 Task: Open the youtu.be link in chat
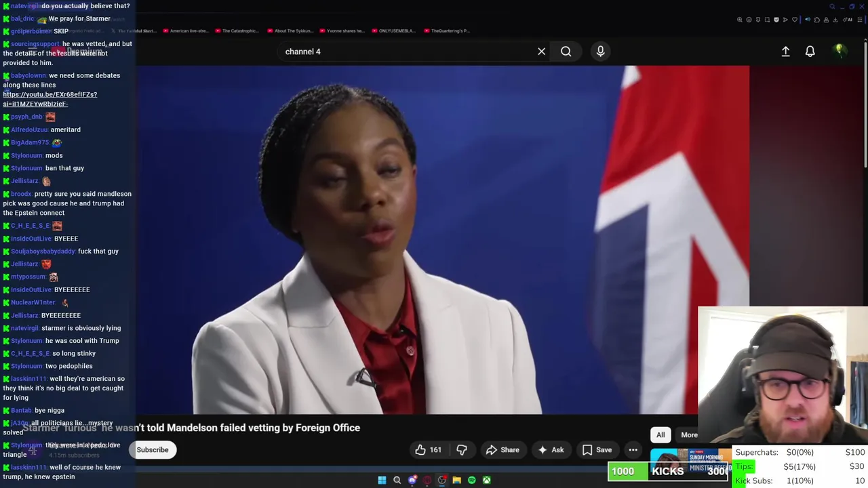pyautogui.click(x=50, y=99)
